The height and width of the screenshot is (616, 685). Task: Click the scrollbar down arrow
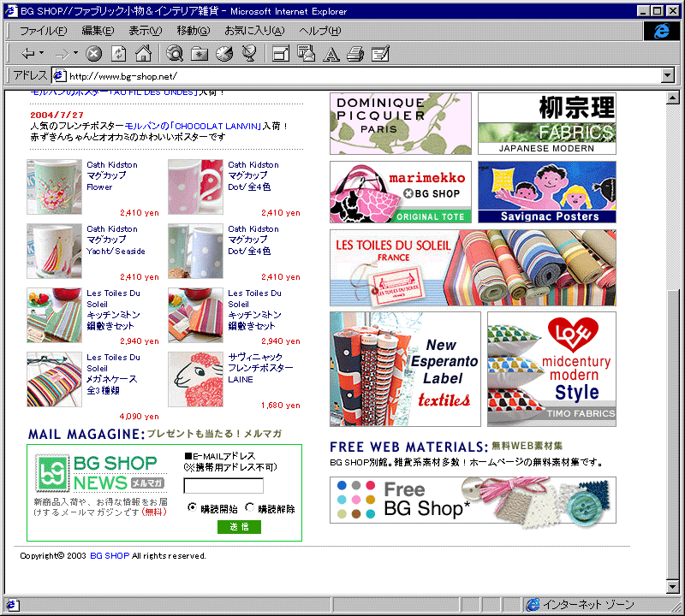click(x=673, y=587)
